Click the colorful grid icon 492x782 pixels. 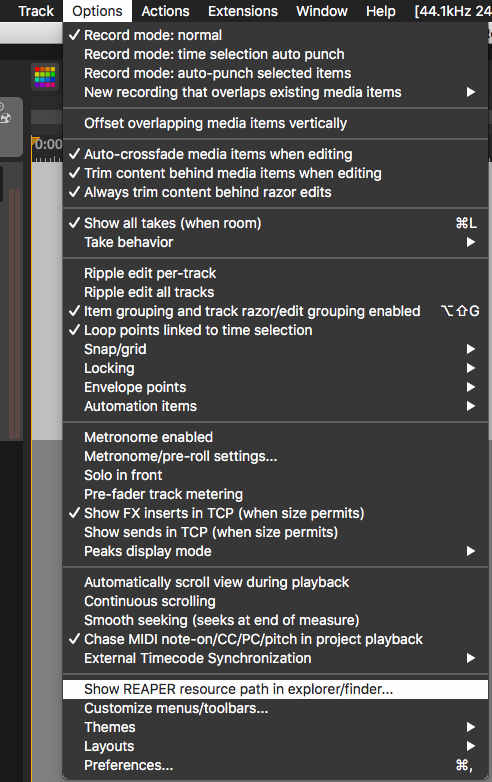point(45,77)
